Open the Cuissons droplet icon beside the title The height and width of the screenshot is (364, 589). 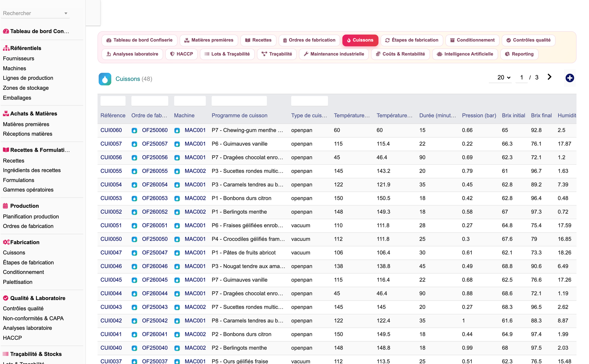coord(105,79)
